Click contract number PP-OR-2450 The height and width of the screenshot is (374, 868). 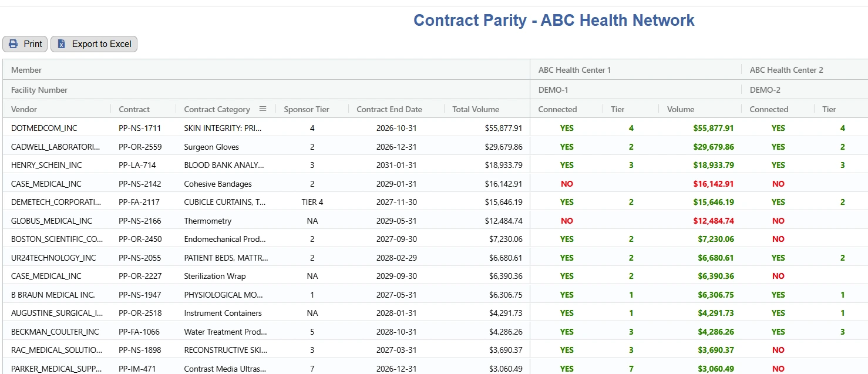point(140,239)
